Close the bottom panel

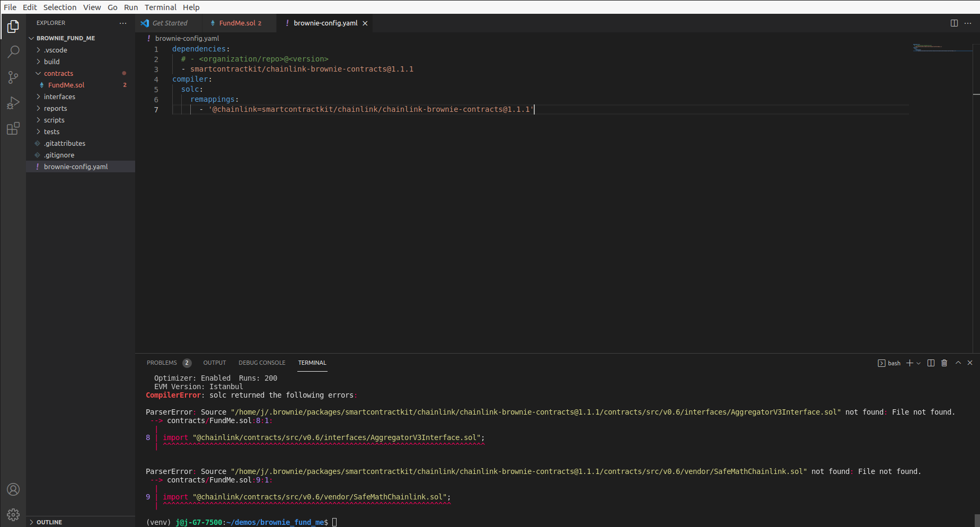(x=970, y=363)
